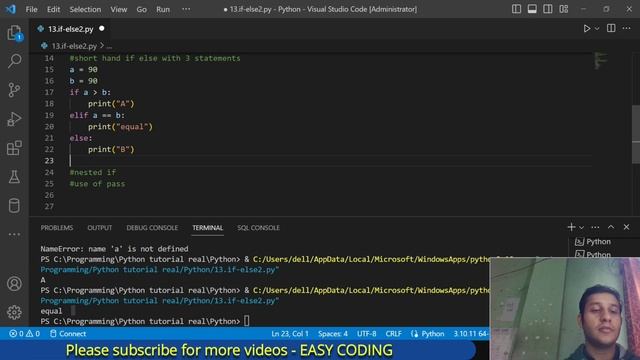Image resolution: width=640 pixels, height=360 pixels.
Task: Switch to the PROBLEMS panel tab
Action: pyautogui.click(x=57, y=228)
